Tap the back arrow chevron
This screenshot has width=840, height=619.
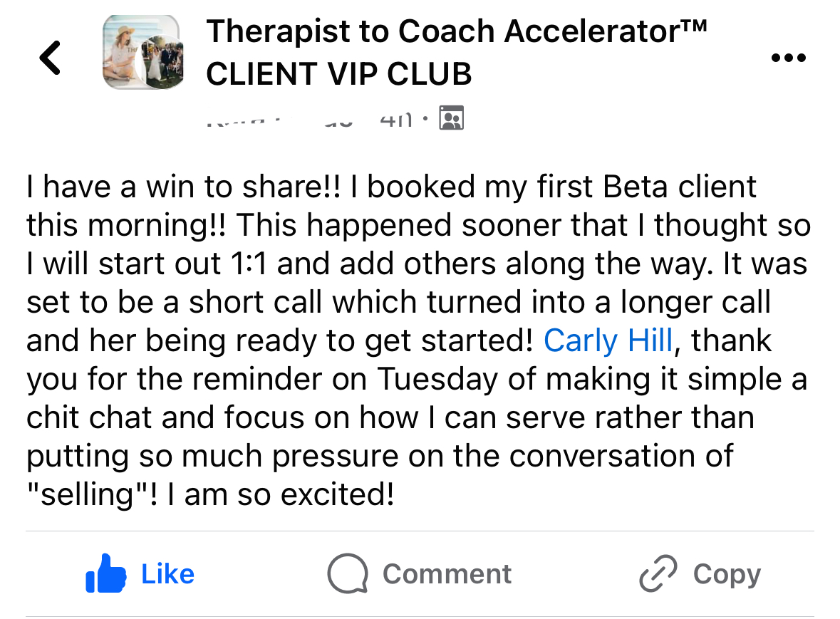point(50,58)
